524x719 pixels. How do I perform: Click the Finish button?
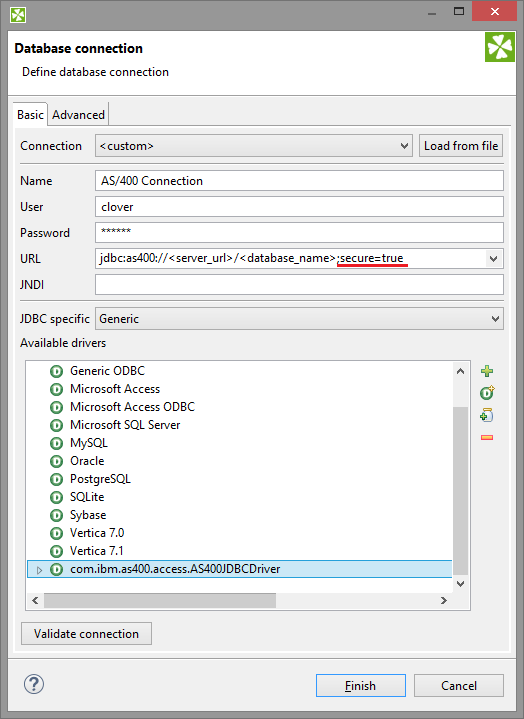(x=360, y=686)
